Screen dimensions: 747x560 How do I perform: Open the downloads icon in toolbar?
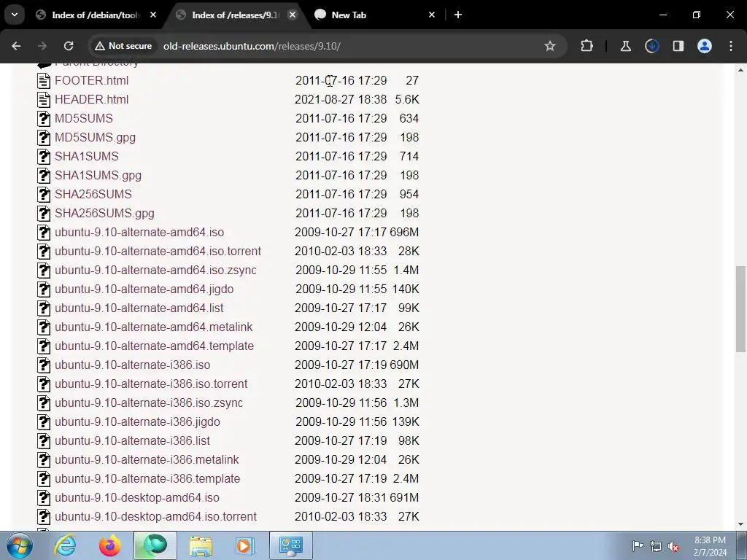click(x=651, y=46)
